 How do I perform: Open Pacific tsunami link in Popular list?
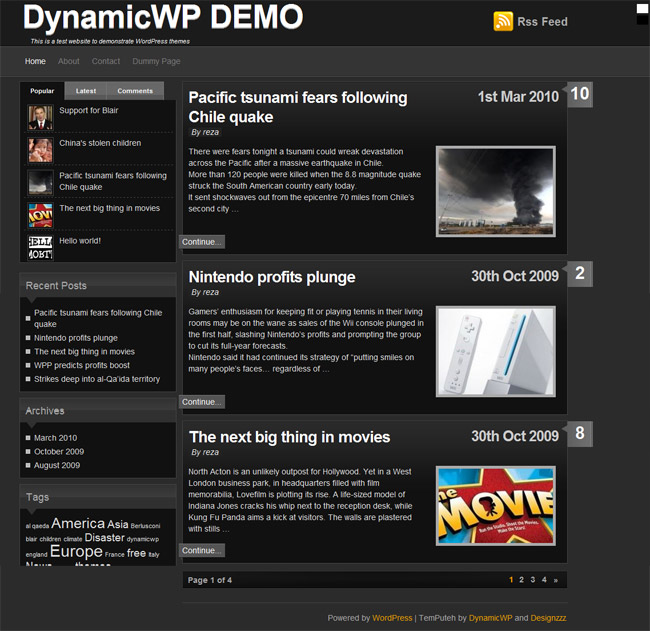coord(113,181)
